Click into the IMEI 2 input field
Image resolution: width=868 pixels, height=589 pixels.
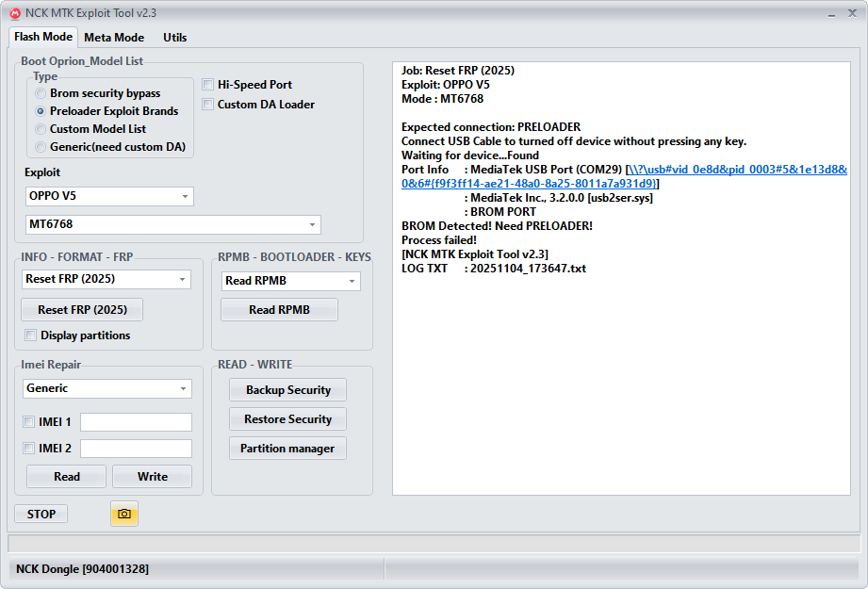point(136,449)
